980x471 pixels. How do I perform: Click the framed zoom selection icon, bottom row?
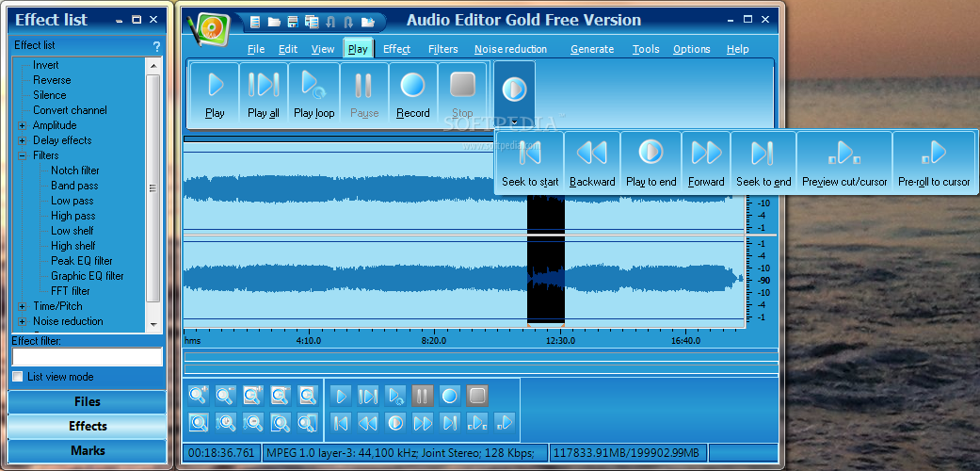pyautogui.click(x=199, y=423)
